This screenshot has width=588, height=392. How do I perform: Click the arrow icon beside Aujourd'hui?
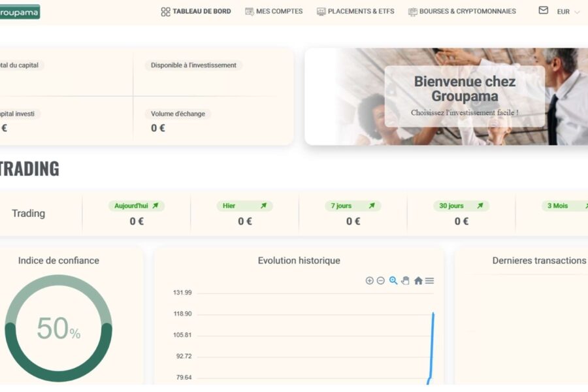(155, 206)
